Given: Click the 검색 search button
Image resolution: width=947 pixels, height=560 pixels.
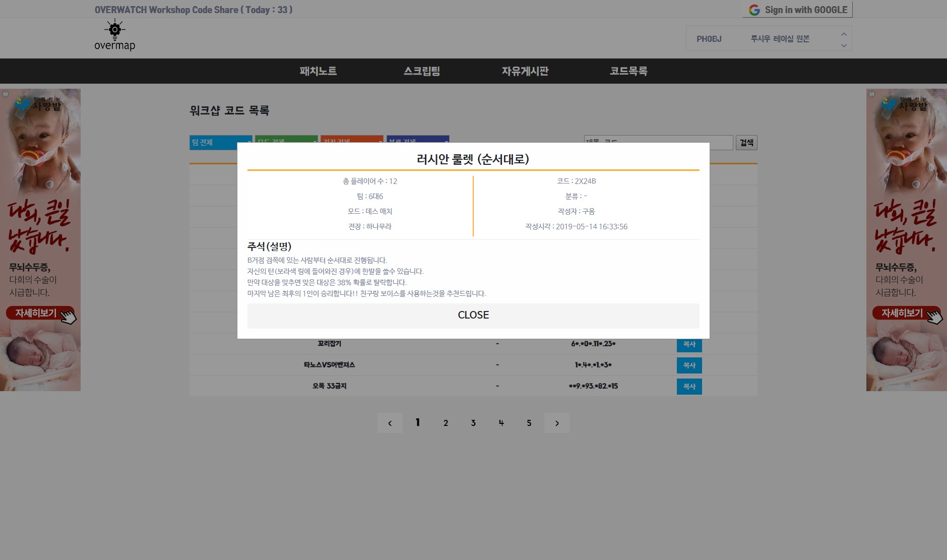Looking at the screenshot, I should pyautogui.click(x=746, y=143).
